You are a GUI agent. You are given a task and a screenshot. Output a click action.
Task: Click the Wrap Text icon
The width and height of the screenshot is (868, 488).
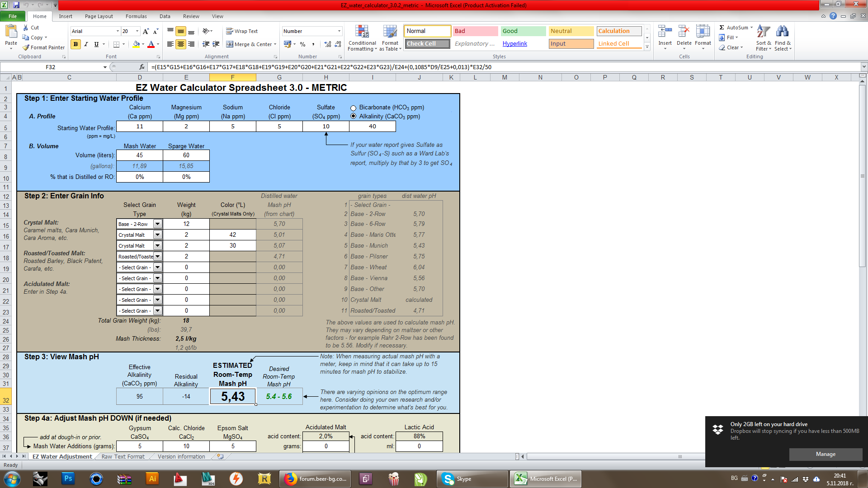click(x=230, y=31)
